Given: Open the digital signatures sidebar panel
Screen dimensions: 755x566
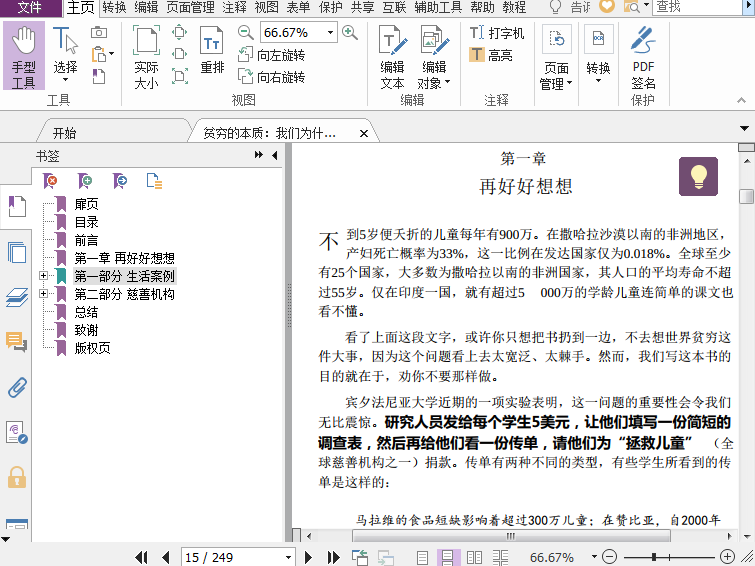Looking at the screenshot, I should click(x=17, y=432).
